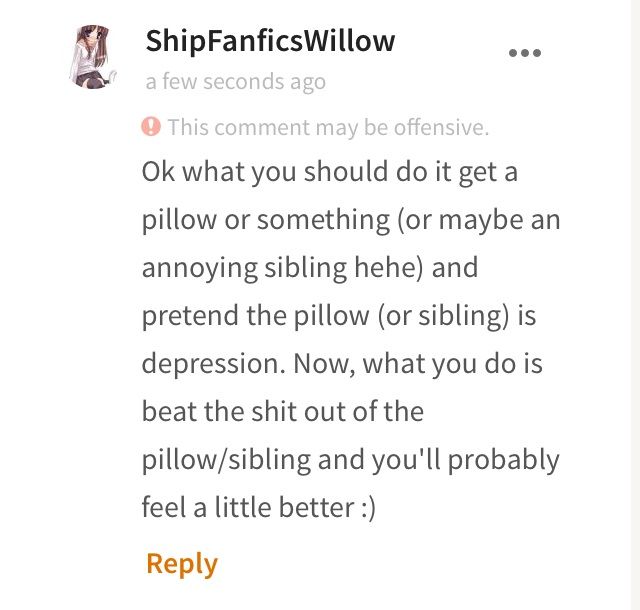640x610 pixels.
Task: Click the word 'depression.' in the comment
Action: (213, 364)
